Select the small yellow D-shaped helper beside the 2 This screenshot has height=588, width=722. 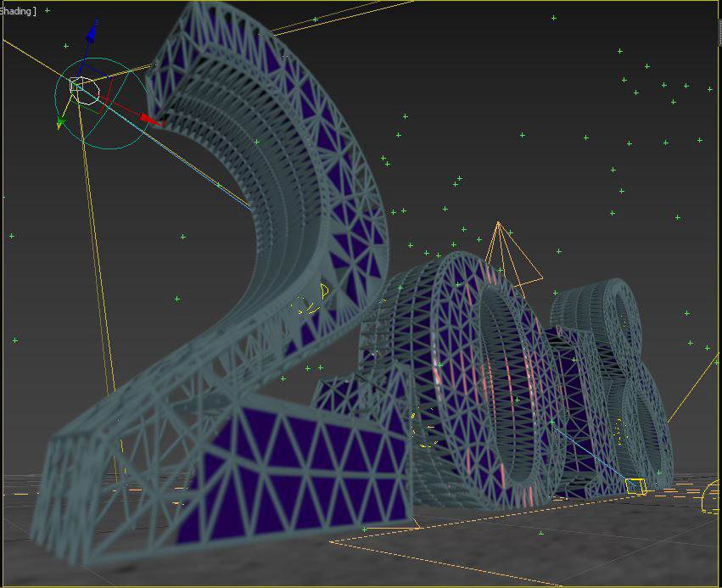coord(325,290)
